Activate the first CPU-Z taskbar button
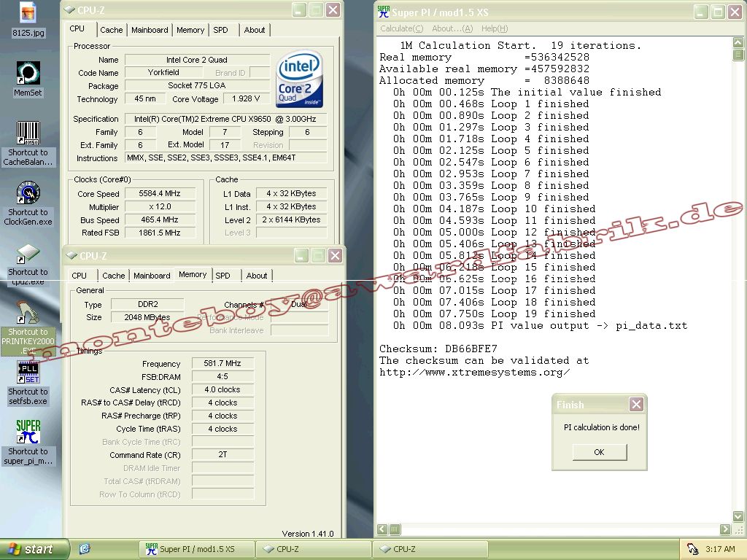Viewport: 747px width, 560px height. [x=313, y=549]
